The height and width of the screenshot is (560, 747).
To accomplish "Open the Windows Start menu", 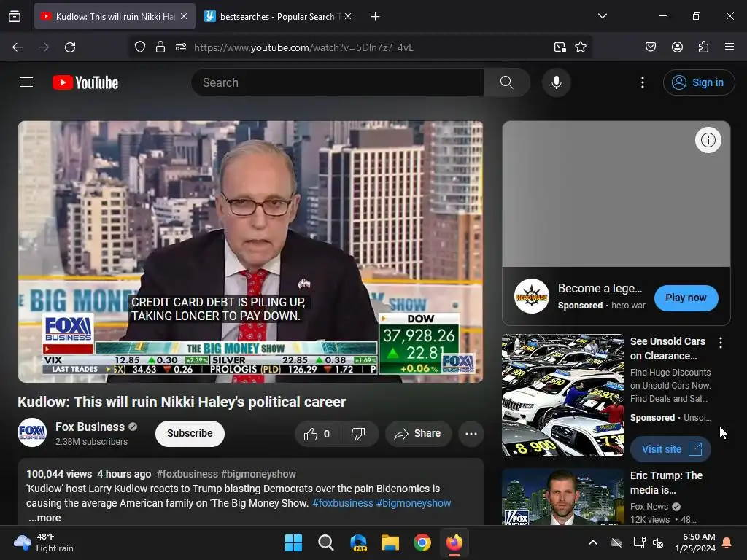I will (293, 542).
